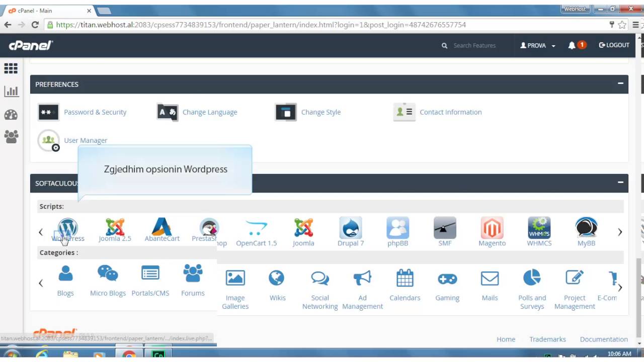This screenshot has height=362, width=644.
Task: Select the WHMCS script icon
Action: [x=539, y=228]
